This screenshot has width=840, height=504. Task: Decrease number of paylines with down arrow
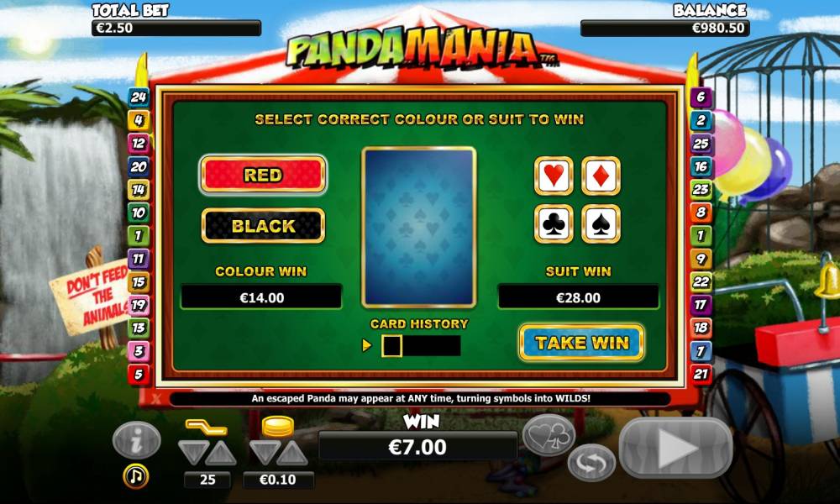[193, 453]
